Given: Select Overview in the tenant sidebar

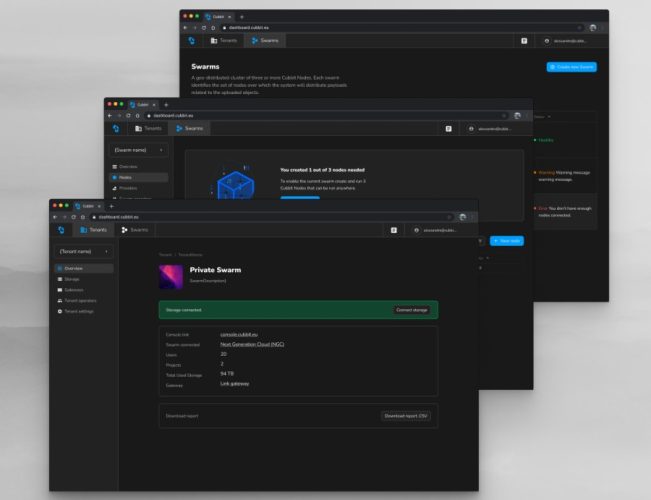Looking at the screenshot, I should 83,269.
